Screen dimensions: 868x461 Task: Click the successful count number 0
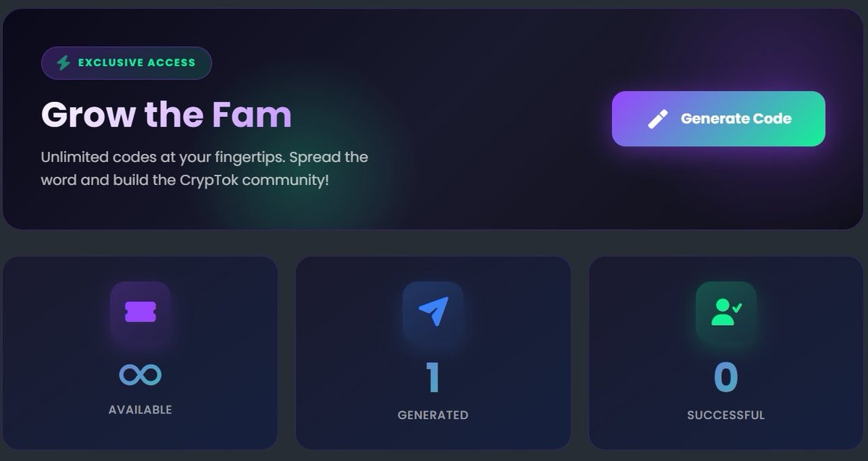(726, 378)
